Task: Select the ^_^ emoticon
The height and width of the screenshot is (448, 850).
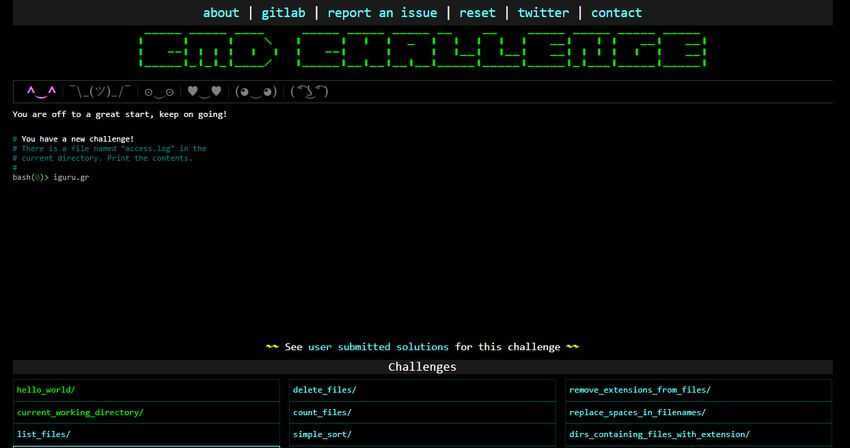Action: pyautogui.click(x=41, y=92)
